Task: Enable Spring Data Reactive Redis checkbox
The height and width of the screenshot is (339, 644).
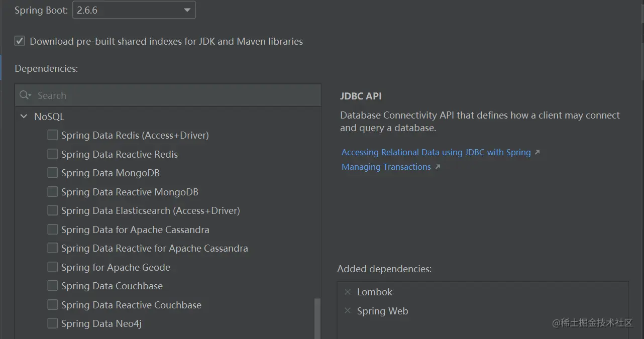Action: (53, 154)
